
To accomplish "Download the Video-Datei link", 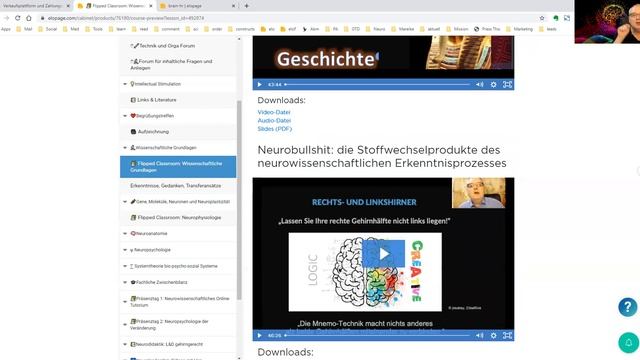I will pyautogui.click(x=274, y=112).
